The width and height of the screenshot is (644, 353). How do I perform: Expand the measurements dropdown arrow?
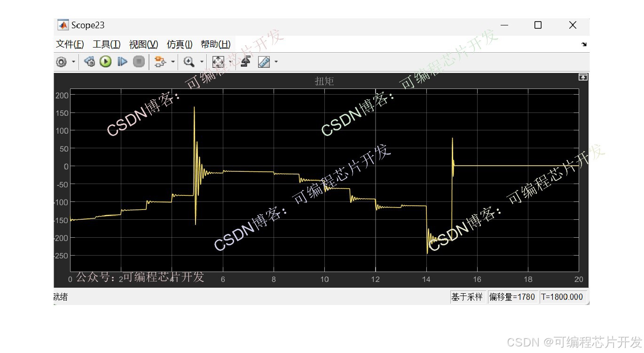[x=276, y=62]
